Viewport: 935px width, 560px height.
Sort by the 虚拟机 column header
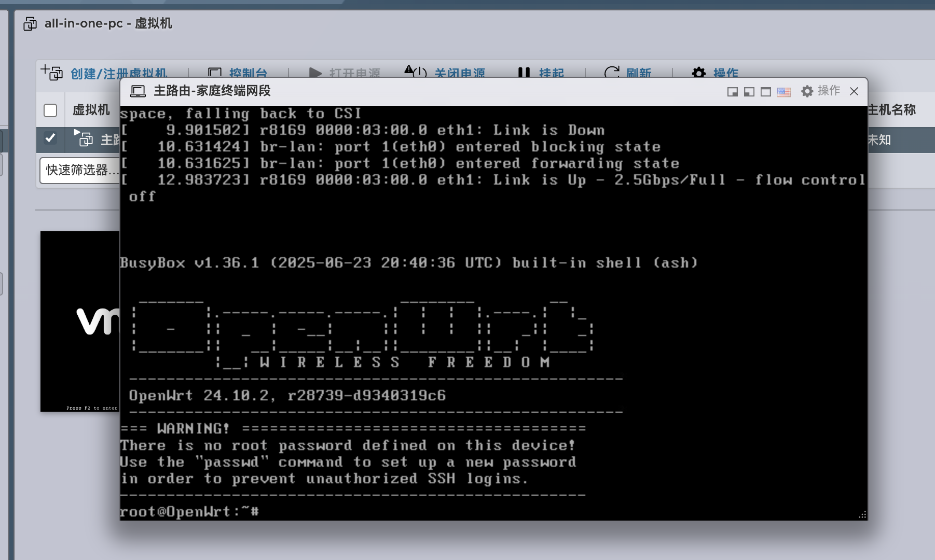point(91,110)
